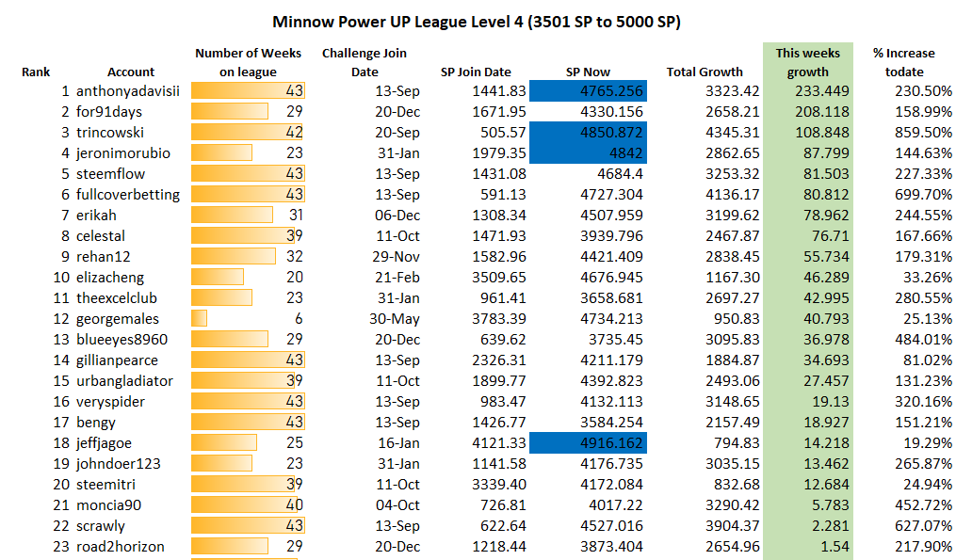
Task: Select account name jeffjagoe
Action: coord(105,443)
